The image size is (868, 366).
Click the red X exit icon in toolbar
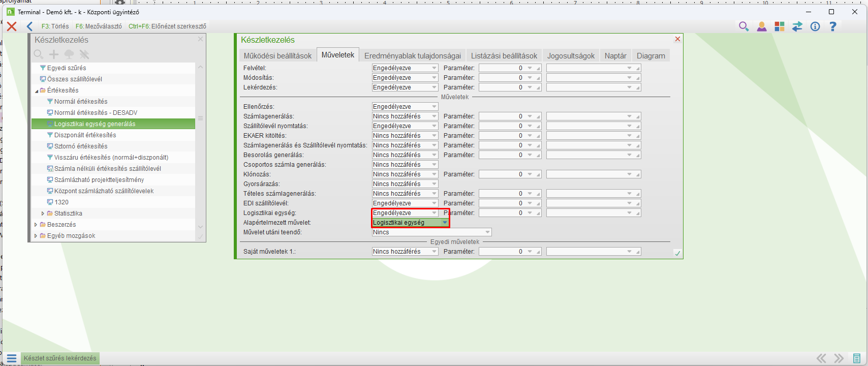[x=12, y=26]
